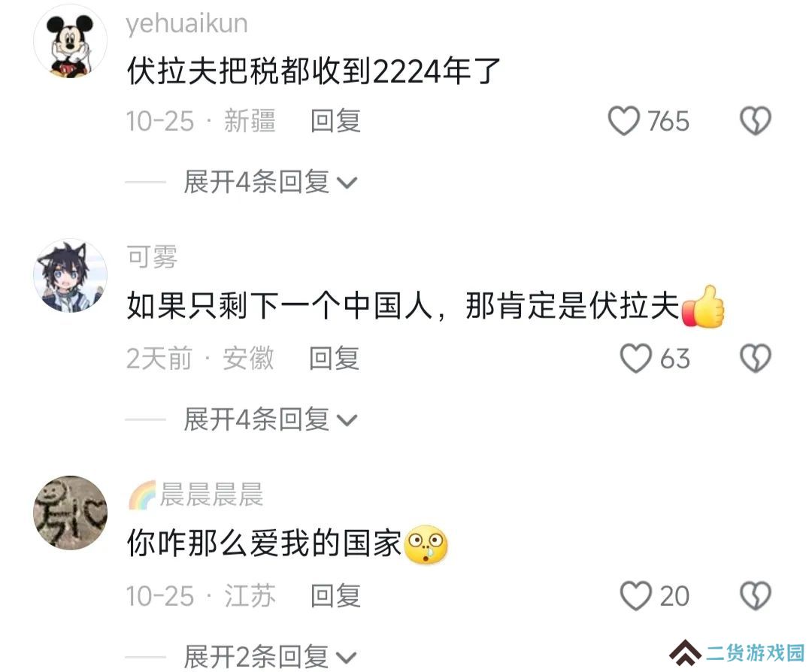Dislike yehuaikun's comment using broken heart

pyautogui.click(x=756, y=121)
